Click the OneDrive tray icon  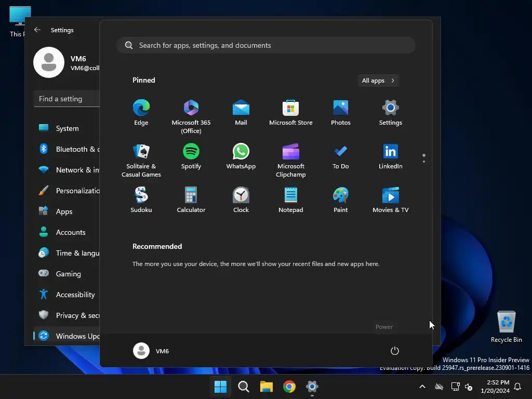439,387
